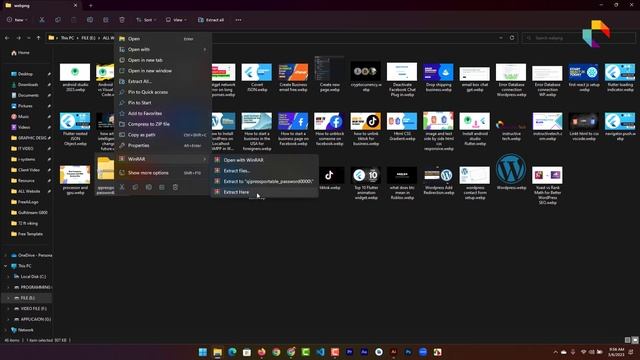Viewport: 640px width, 360px height.
Task: Collapse the This PC tree node
Action: [x=6, y=266]
